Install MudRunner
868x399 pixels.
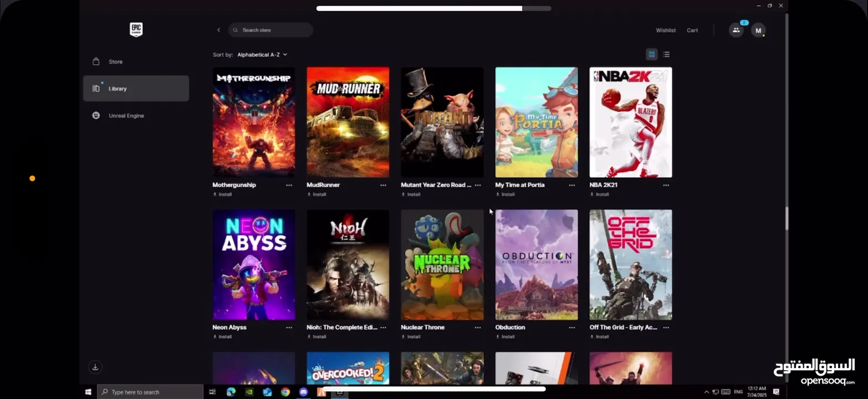tap(316, 195)
